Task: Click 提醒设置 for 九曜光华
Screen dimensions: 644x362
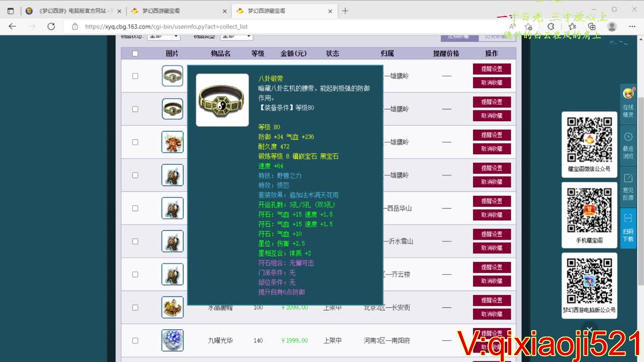Action: tap(492, 333)
